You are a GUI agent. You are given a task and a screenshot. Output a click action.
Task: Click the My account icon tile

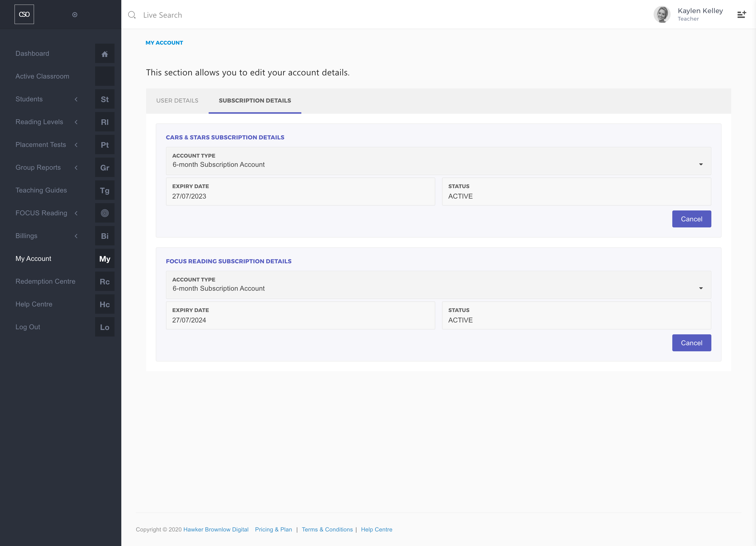click(105, 259)
